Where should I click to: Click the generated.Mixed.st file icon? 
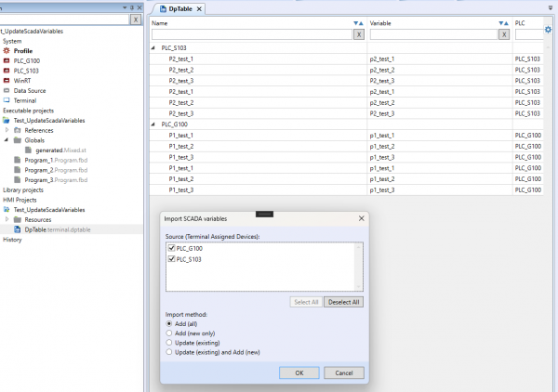coord(29,150)
